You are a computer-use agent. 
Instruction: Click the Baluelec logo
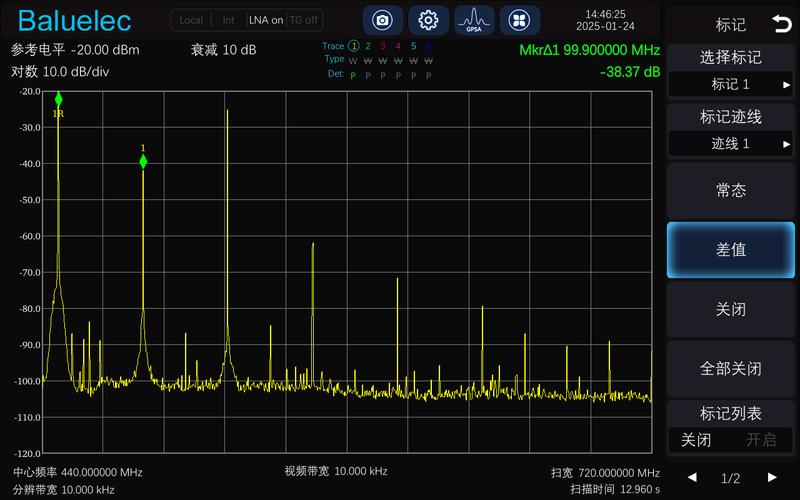click(74, 21)
